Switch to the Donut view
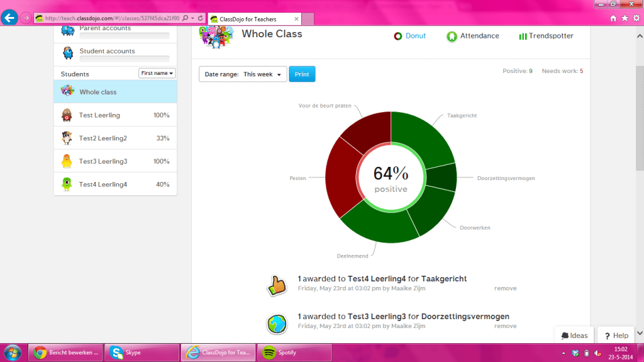The image size is (644, 362). [409, 36]
